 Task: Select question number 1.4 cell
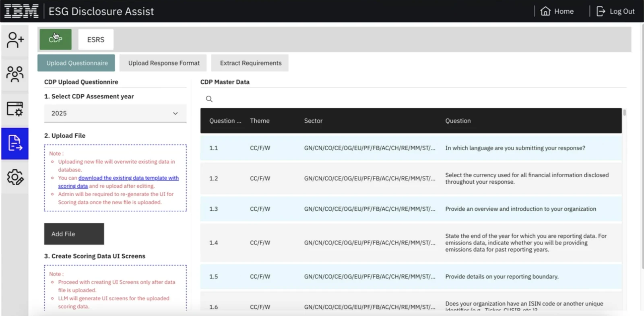pos(213,243)
